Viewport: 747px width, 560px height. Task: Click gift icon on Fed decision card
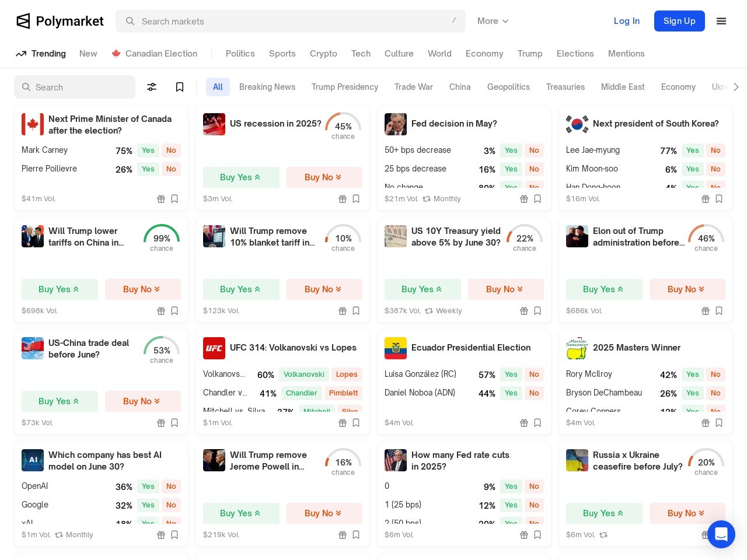point(524,199)
